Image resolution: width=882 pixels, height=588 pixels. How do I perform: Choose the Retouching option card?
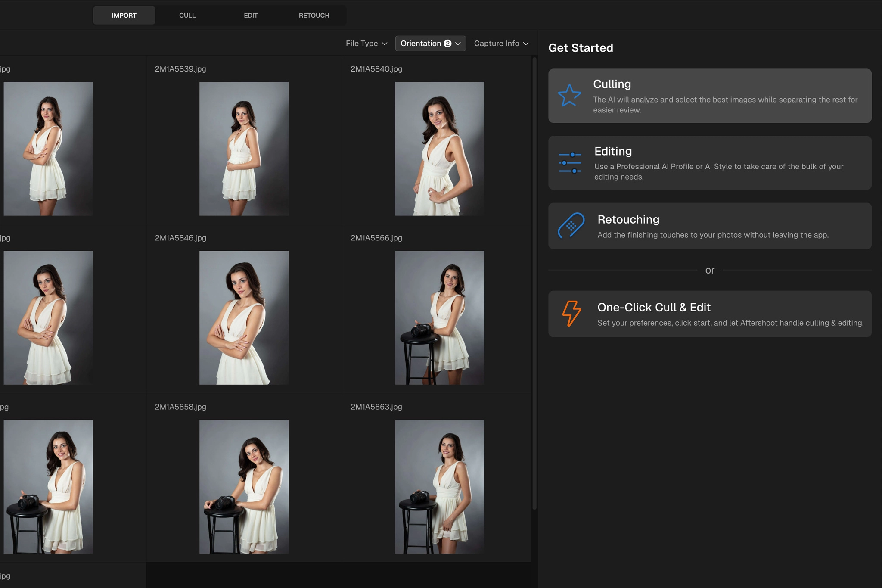coord(710,226)
